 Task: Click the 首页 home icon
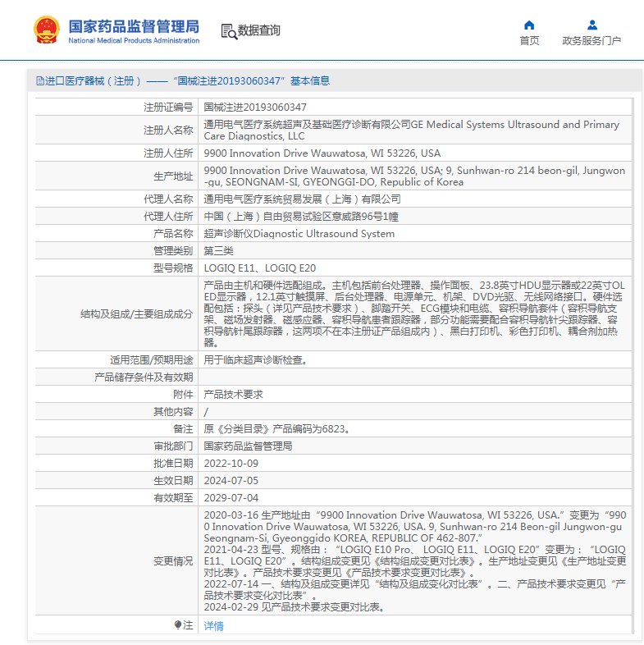click(x=529, y=25)
